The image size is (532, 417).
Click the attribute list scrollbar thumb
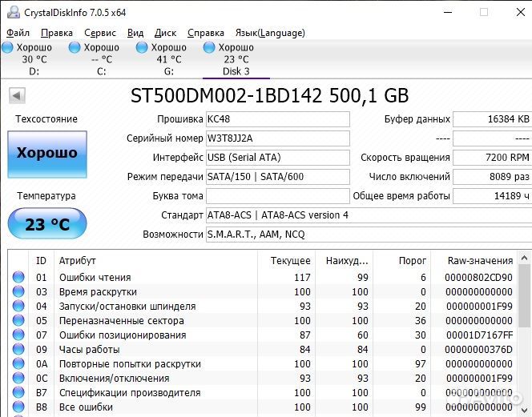pos(524,295)
